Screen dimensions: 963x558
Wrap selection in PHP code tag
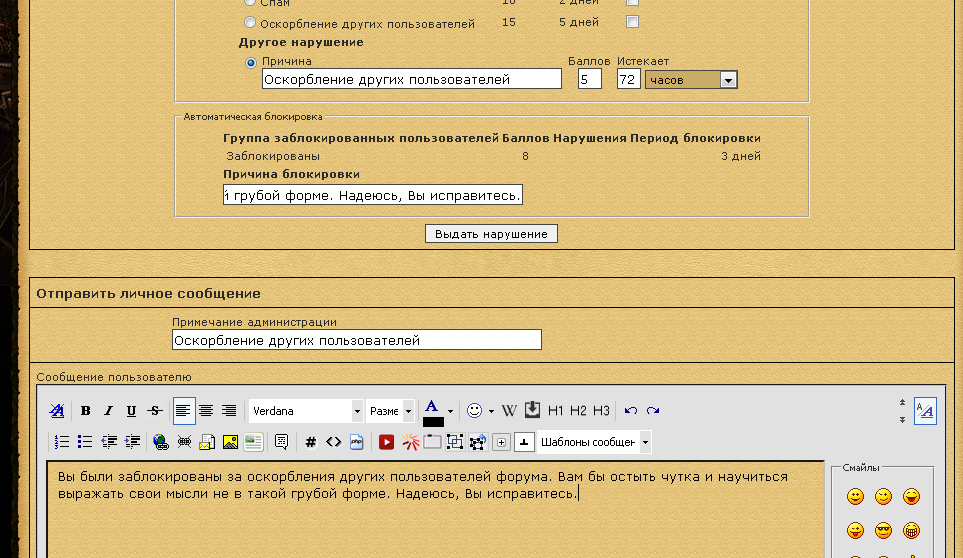point(356,441)
